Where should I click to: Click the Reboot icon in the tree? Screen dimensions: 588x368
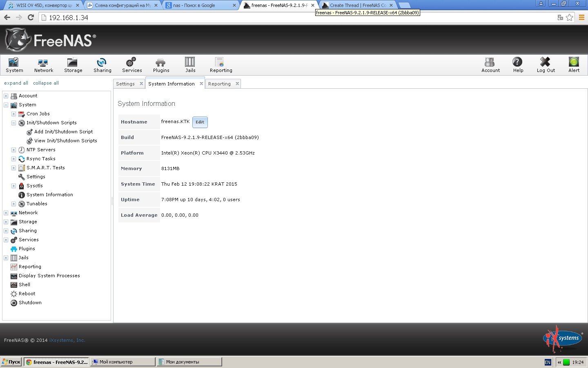pos(14,294)
